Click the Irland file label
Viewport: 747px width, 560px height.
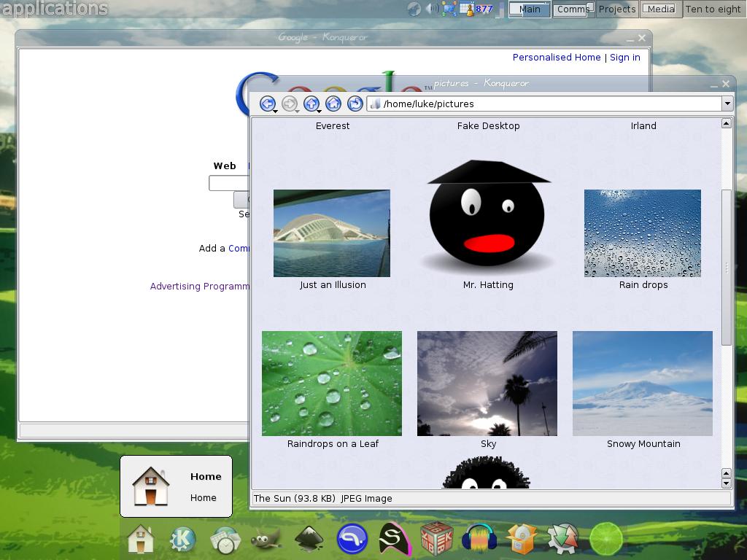point(643,125)
